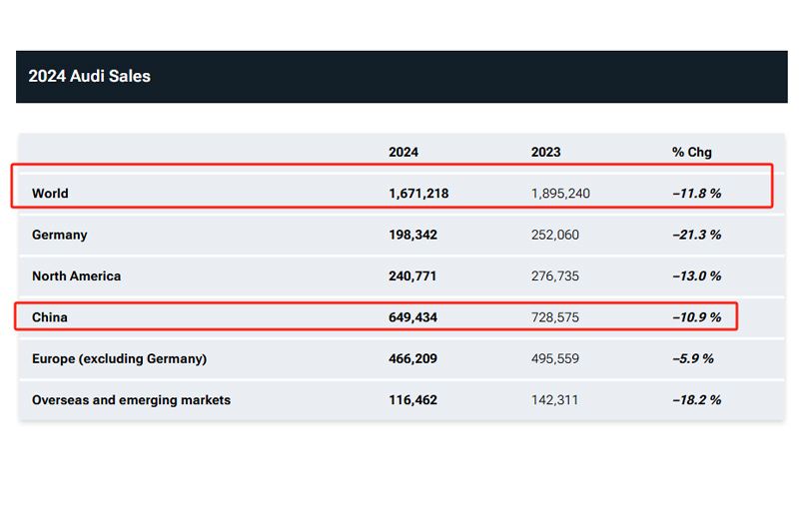
Task: Click Europe 2024 value 466,209
Action: (412, 358)
